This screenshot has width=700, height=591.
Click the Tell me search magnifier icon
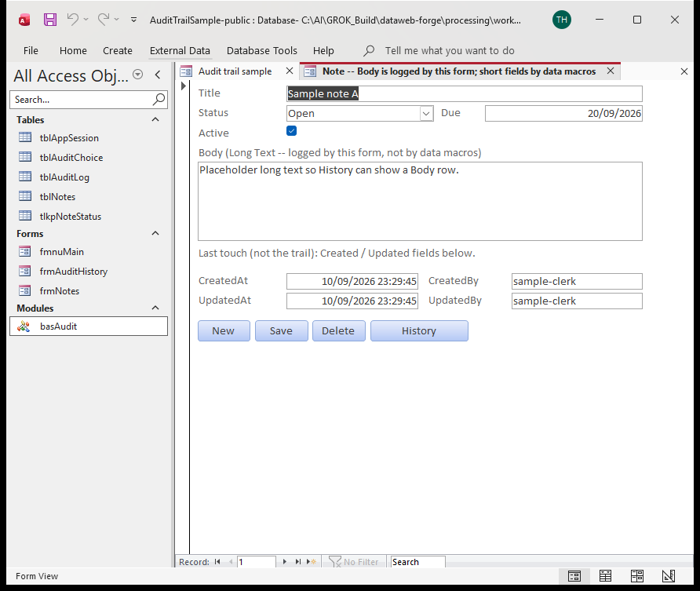(x=369, y=50)
